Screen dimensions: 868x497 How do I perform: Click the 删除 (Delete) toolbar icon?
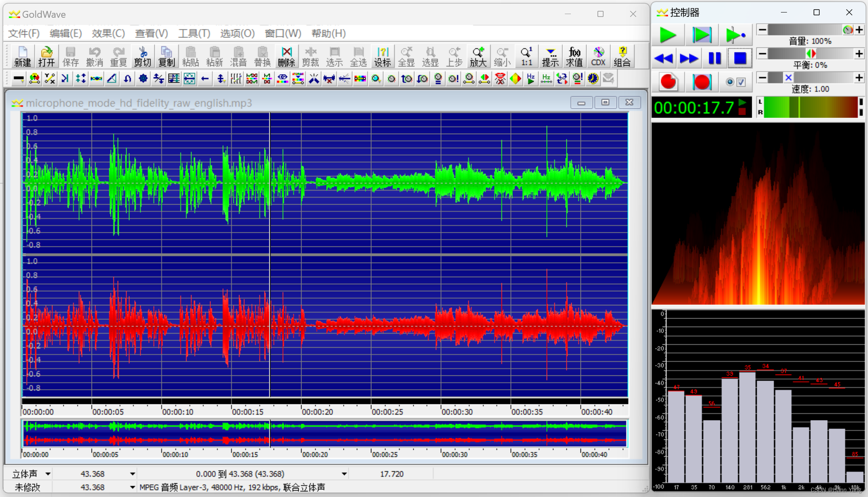click(286, 56)
